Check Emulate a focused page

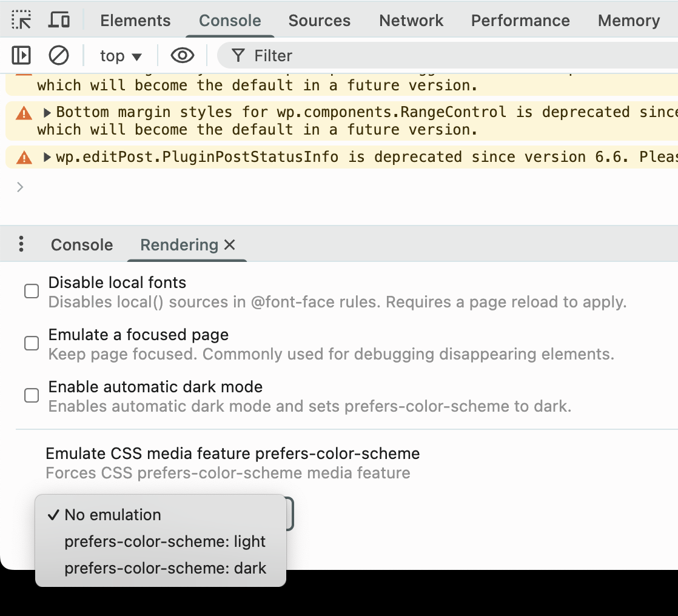click(32, 344)
